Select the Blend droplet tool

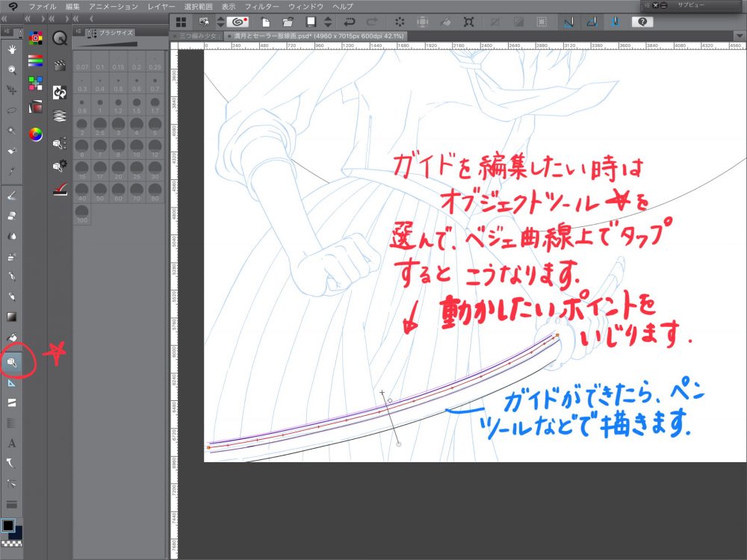coord(12,236)
